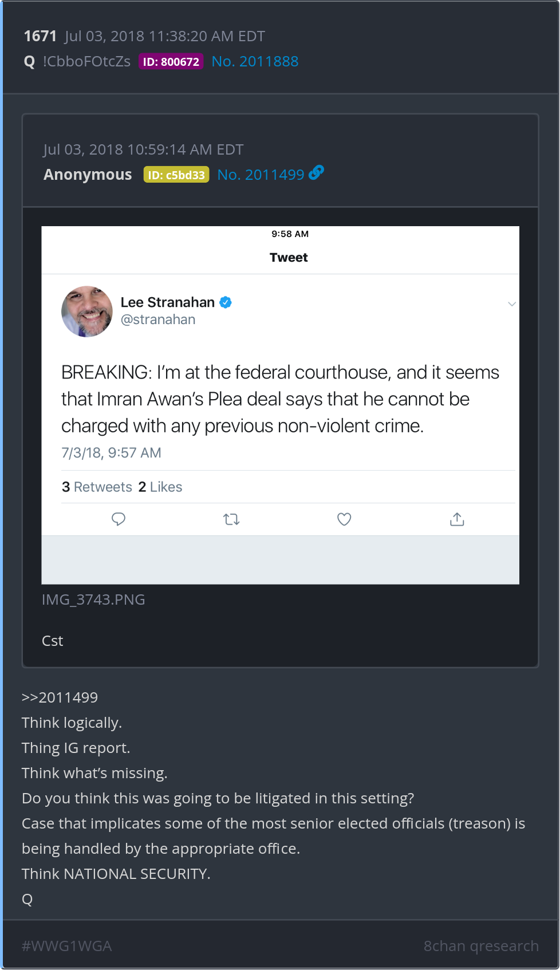The height and width of the screenshot is (970, 560).
Task: Click the blue verified badge by Lee Stranahan
Action: (226, 302)
